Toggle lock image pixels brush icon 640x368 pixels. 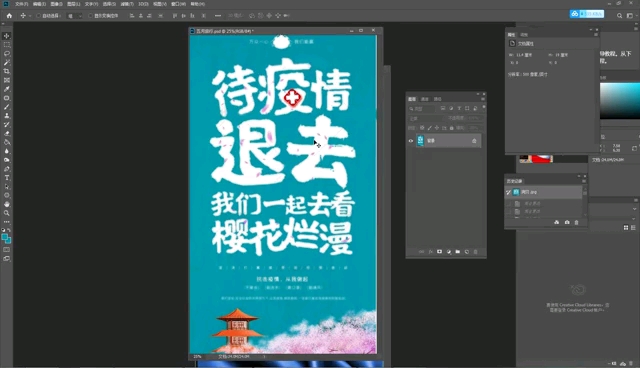coord(429,128)
